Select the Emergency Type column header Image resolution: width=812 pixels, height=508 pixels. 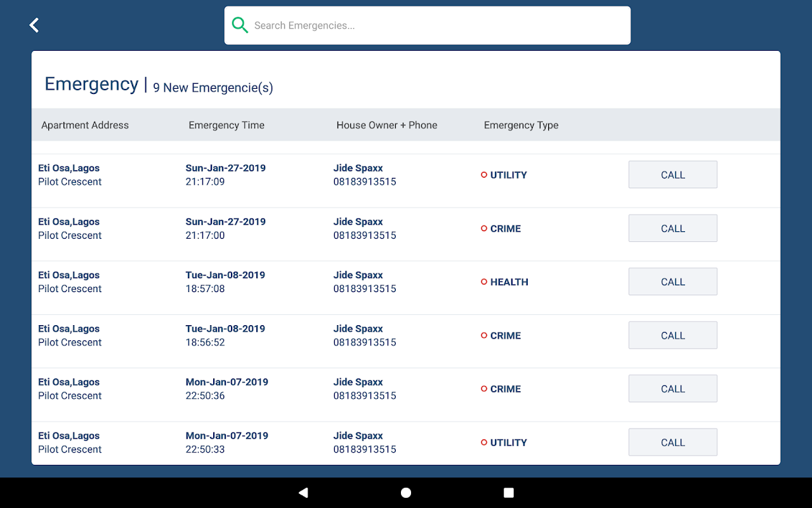[x=521, y=125]
